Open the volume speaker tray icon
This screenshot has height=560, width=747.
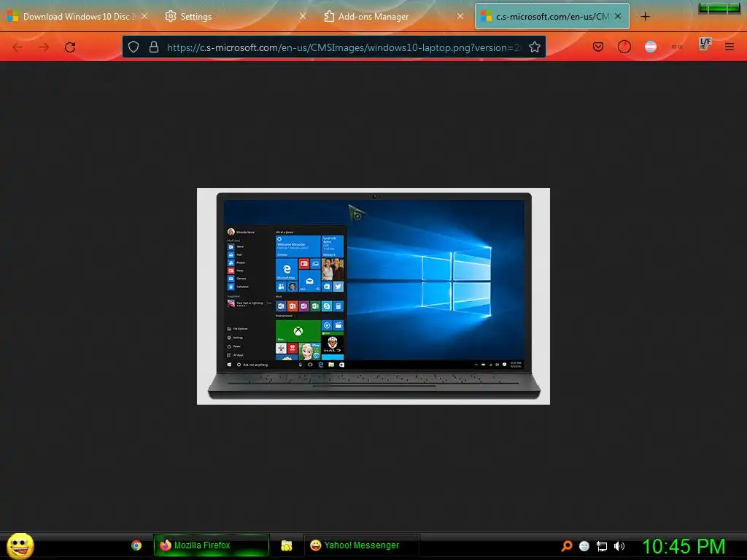(619, 546)
